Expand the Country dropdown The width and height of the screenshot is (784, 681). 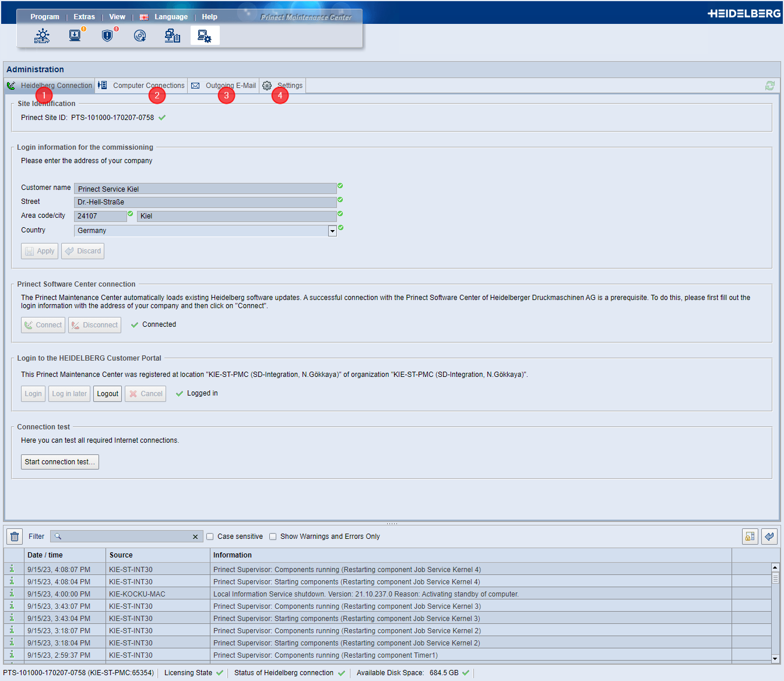pyautogui.click(x=332, y=231)
